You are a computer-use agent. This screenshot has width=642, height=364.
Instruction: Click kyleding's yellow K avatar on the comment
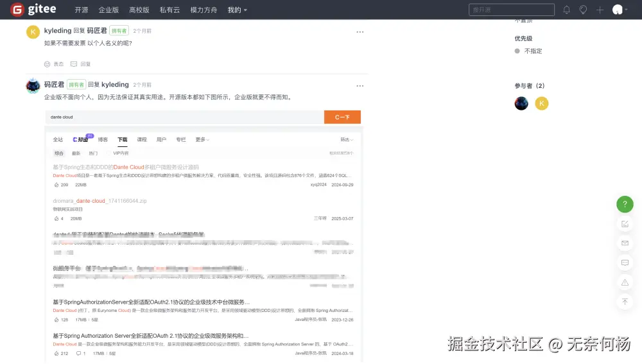pyautogui.click(x=33, y=32)
